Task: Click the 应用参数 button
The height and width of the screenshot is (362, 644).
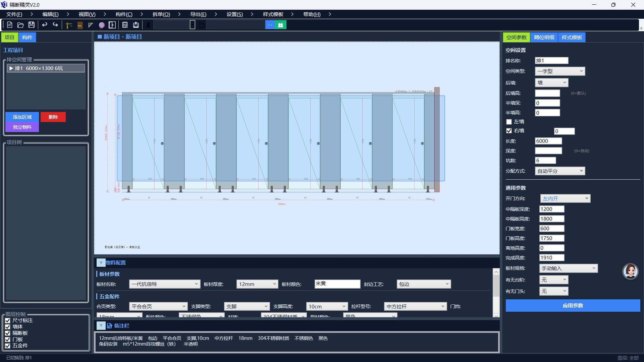Action: click(573, 305)
